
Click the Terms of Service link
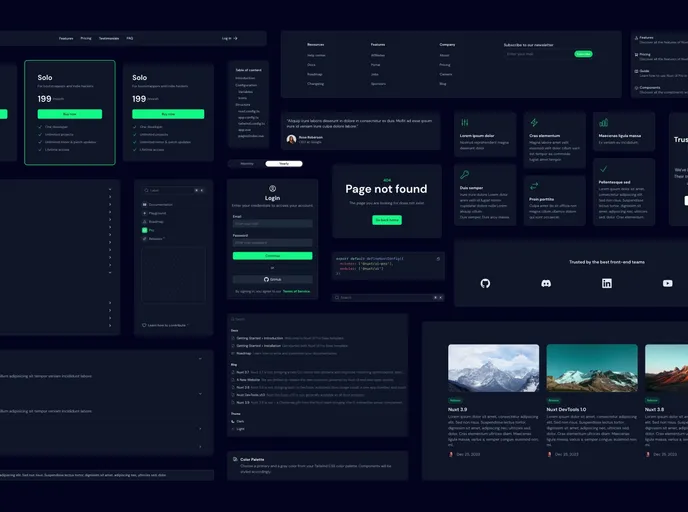[x=296, y=291]
